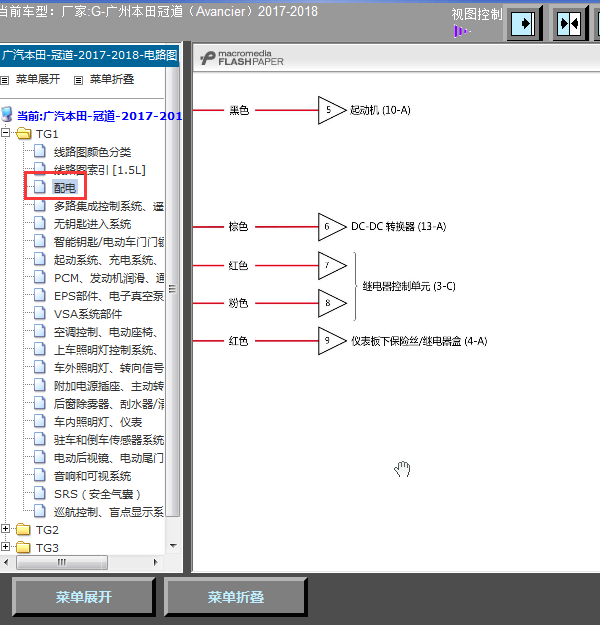Click 仪表板下保险丝/继电器盒 (4-A) label

419,341
